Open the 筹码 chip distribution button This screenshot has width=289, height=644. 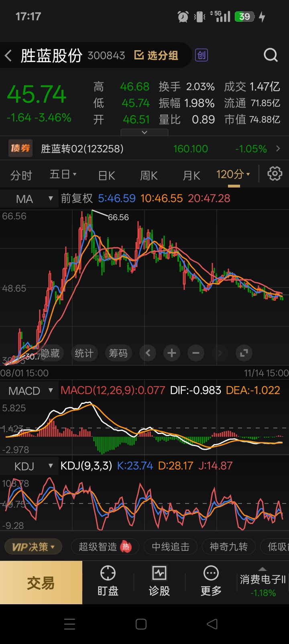coord(118,353)
